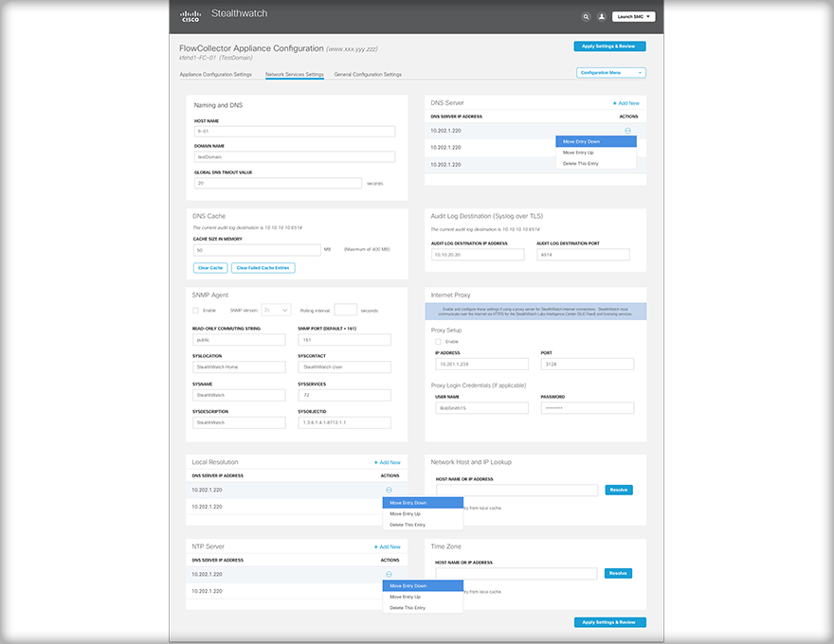This screenshot has width=834, height=644.
Task: Click Proxy User Name field
Action: (481, 408)
